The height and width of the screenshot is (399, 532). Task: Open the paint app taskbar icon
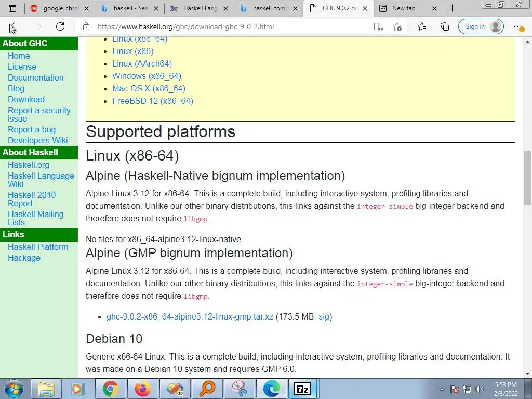[x=175, y=389]
